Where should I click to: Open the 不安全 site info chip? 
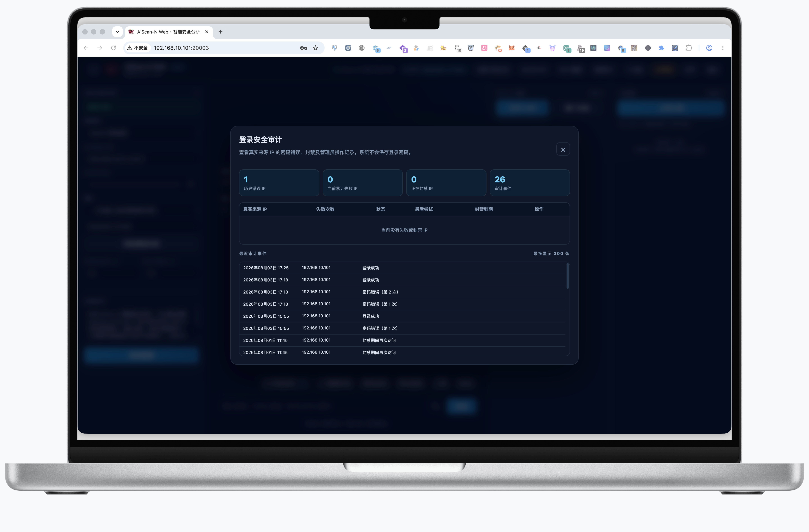coord(138,48)
